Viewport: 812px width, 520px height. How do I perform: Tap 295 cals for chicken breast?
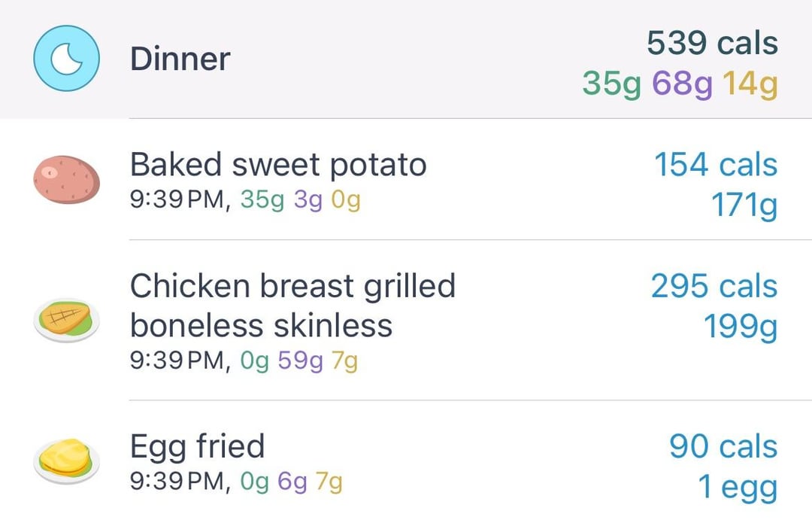pyautogui.click(x=714, y=286)
